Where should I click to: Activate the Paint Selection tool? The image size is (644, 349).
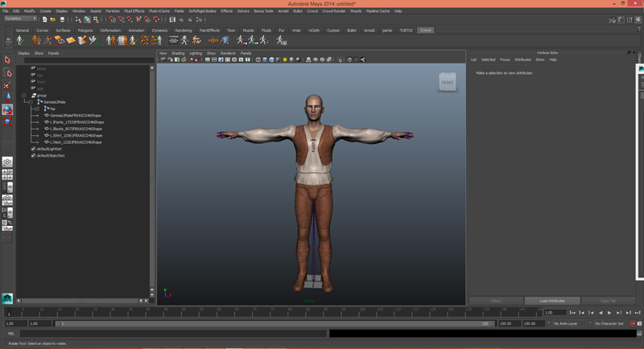7,85
